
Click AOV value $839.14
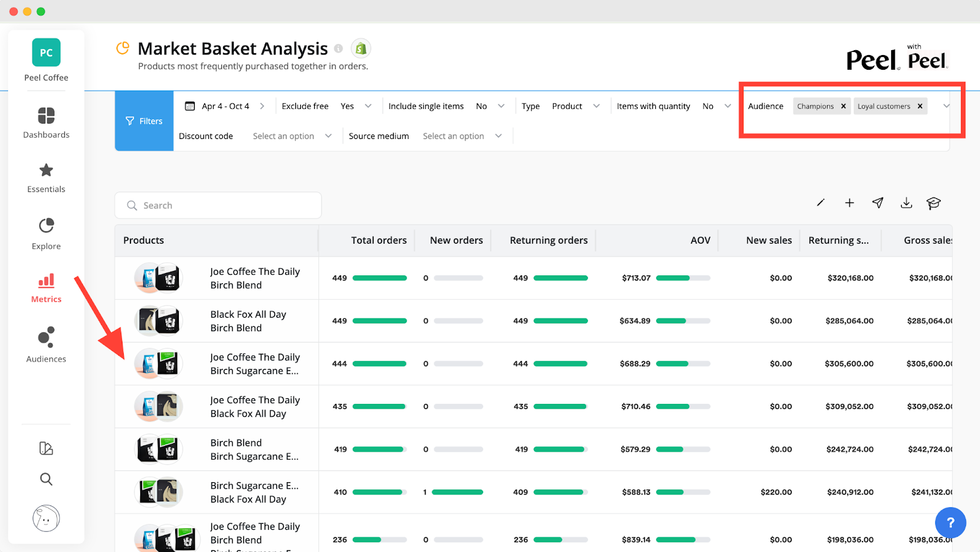[636, 540]
